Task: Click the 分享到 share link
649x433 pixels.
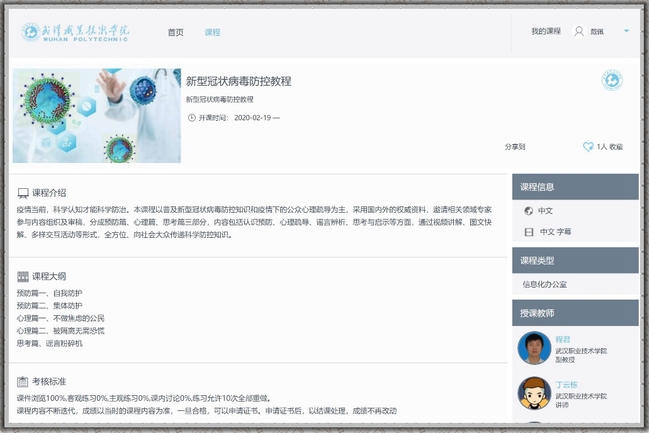Action: 515,147
